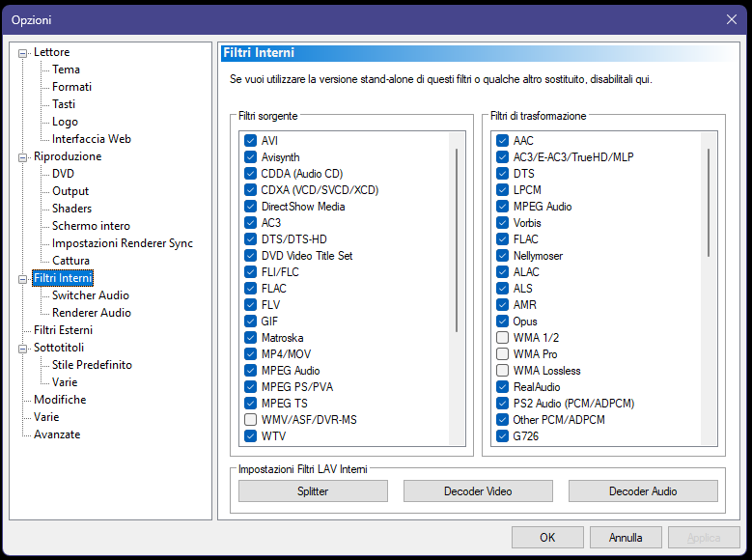Enable the WMV/ASF/DVR-MS source filter
The height and width of the screenshot is (560, 752).
[x=250, y=419]
